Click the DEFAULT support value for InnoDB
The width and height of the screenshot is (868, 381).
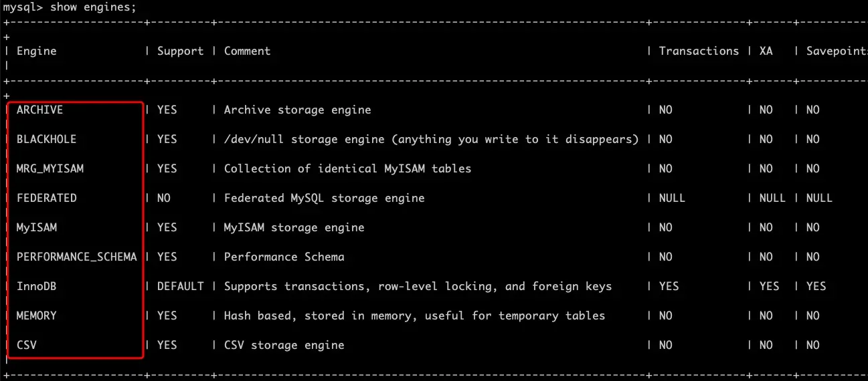(180, 286)
